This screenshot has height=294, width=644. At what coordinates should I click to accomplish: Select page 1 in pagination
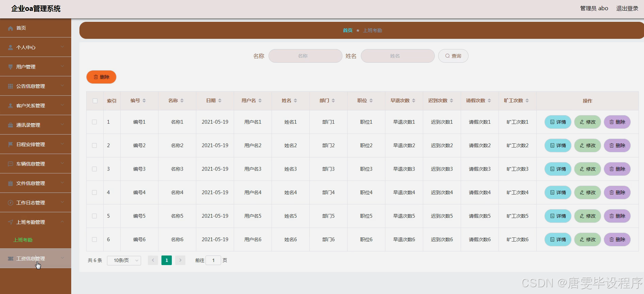(x=167, y=260)
